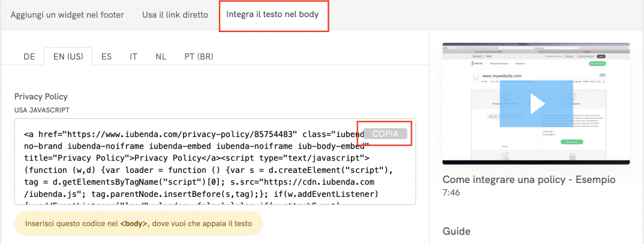
Task: Click the 7:46 video duration
Action: [452, 192]
